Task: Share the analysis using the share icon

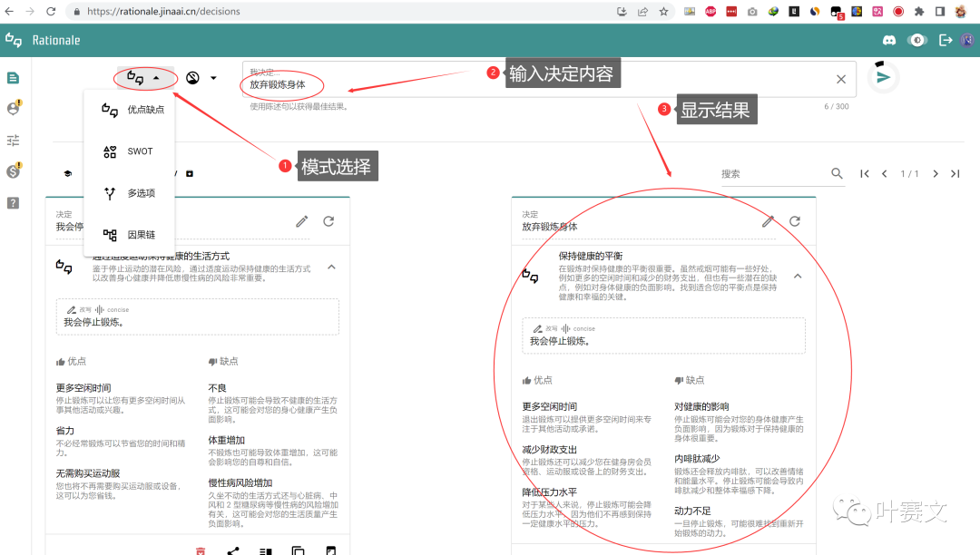Action: (232, 549)
